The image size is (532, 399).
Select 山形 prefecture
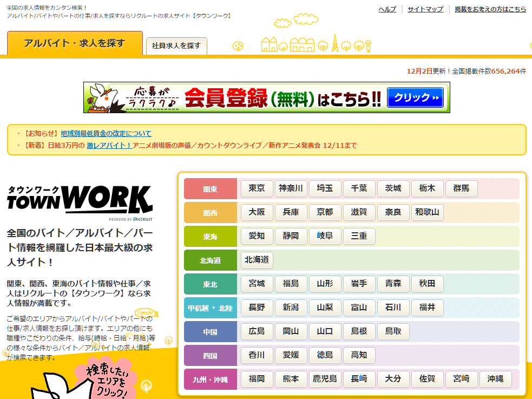pyautogui.click(x=325, y=284)
